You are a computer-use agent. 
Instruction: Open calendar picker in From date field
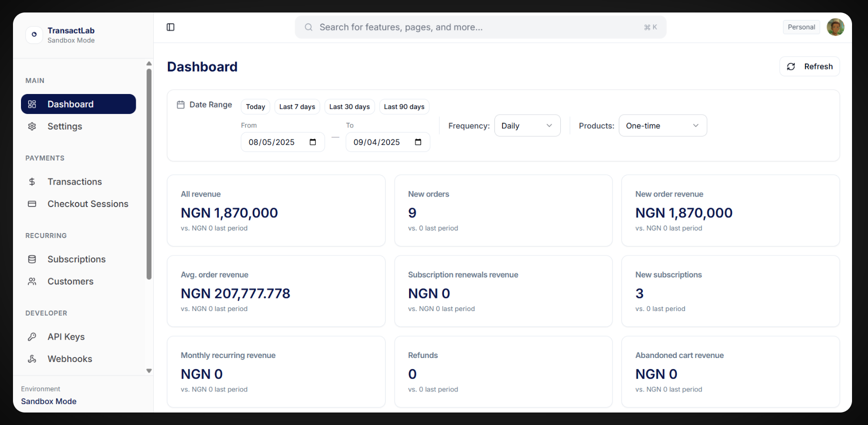(x=313, y=142)
